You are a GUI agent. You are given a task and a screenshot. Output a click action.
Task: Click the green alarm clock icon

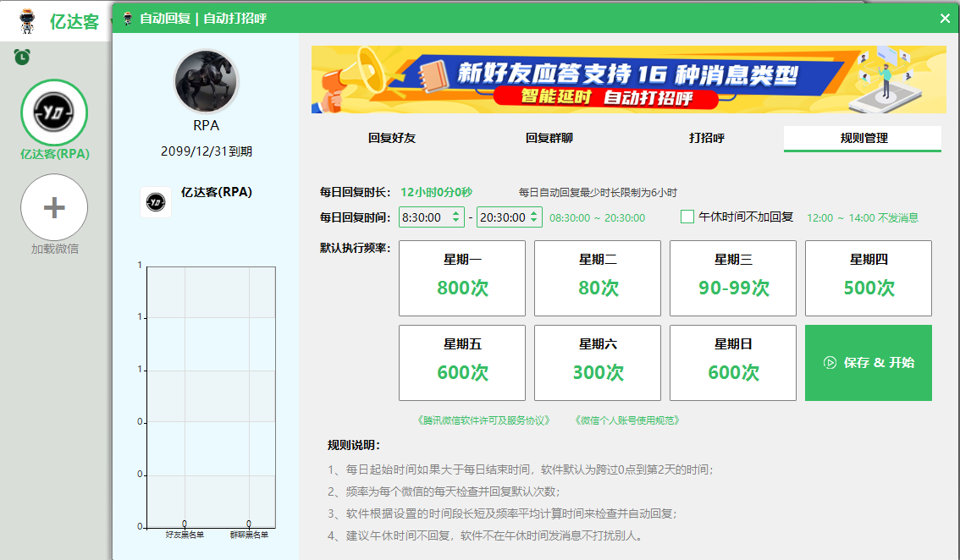[22, 57]
